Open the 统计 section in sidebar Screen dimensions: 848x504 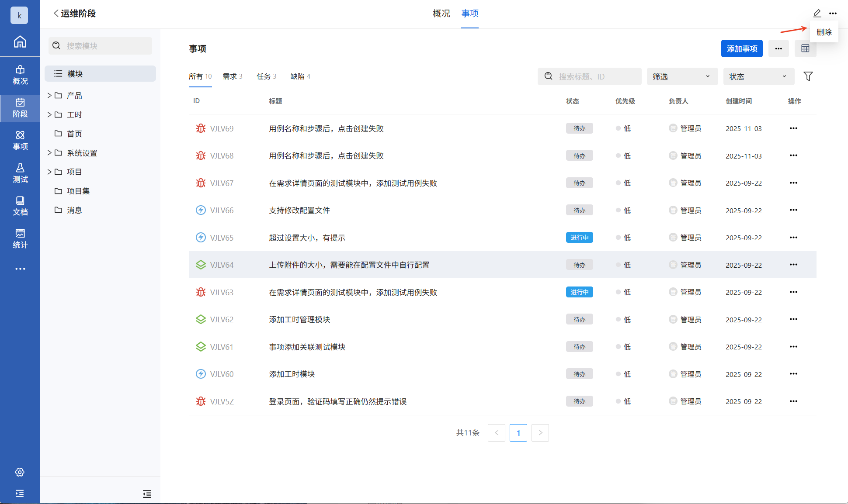[x=20, y=238]
